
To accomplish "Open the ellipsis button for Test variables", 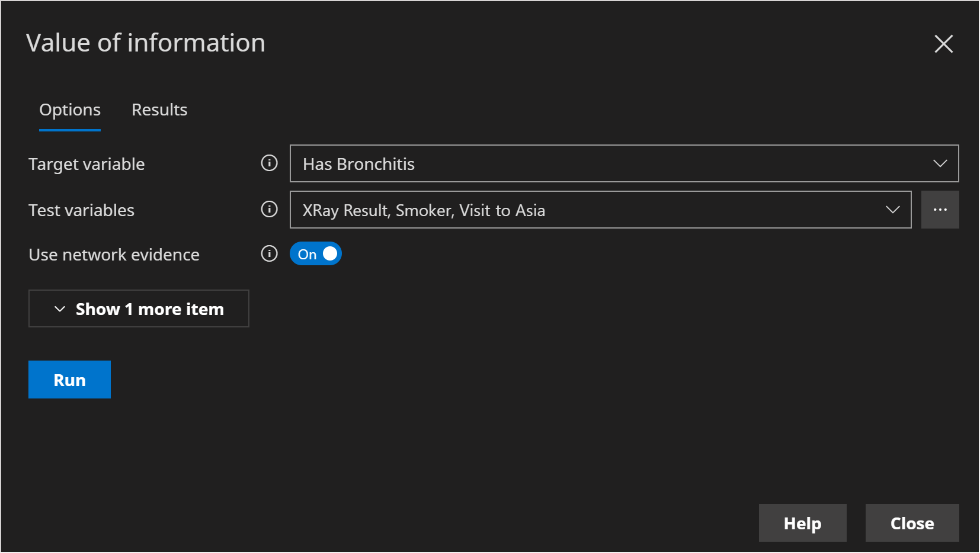I will 940,210.
